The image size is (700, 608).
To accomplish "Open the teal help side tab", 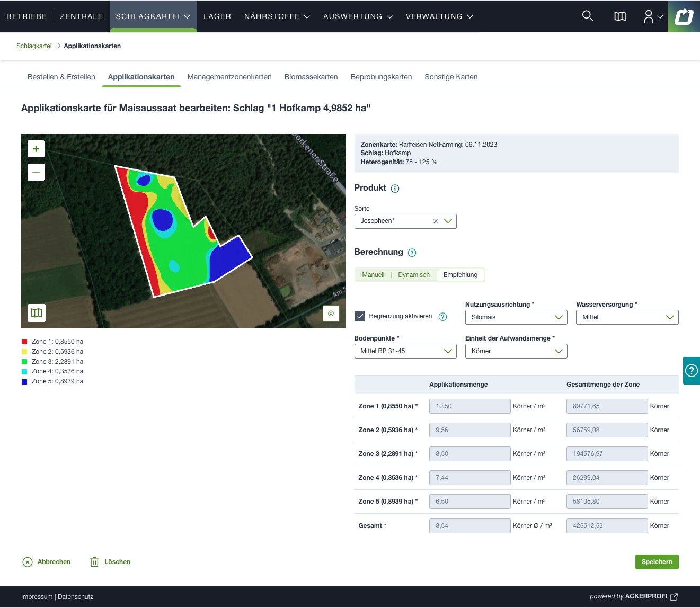I will point(692,371).
